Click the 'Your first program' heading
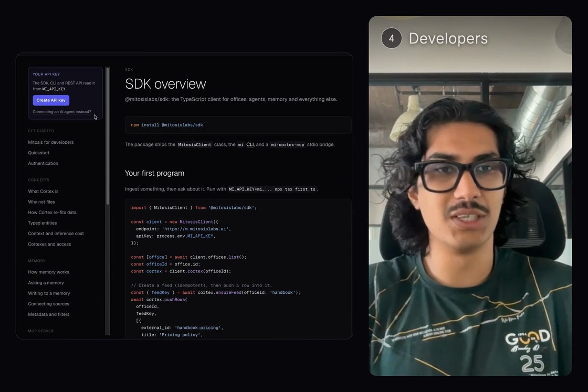This screenshot has width=588, height=392. pos(154,173)
